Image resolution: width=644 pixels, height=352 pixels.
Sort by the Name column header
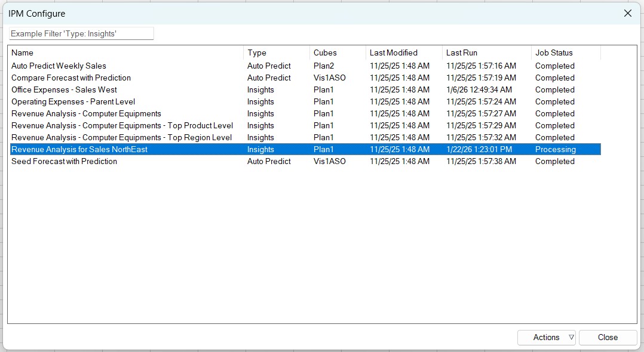click(x=126, y=53)
